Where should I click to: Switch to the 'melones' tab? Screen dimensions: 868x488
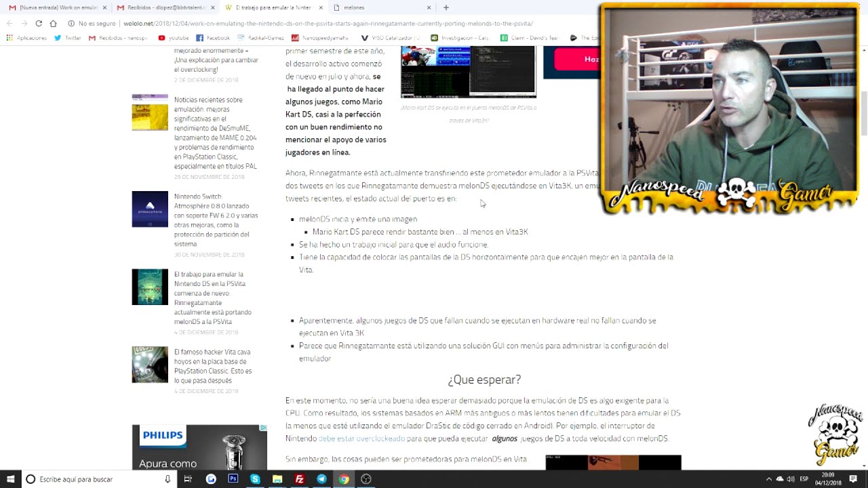point(382,7)
